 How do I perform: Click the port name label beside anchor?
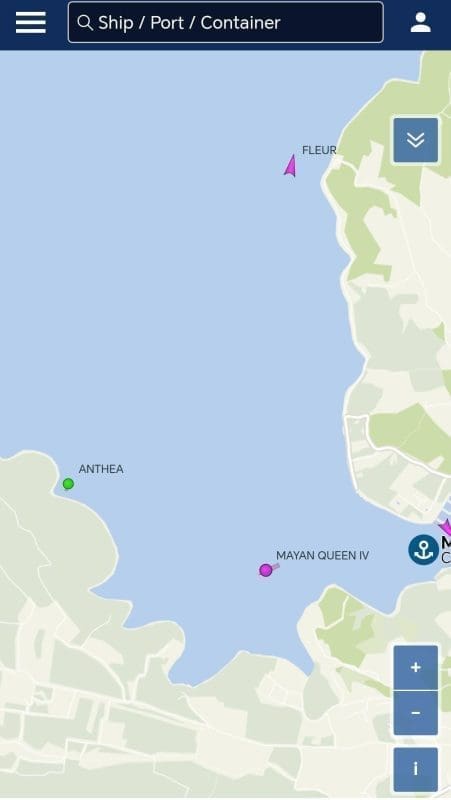point(446,549)
